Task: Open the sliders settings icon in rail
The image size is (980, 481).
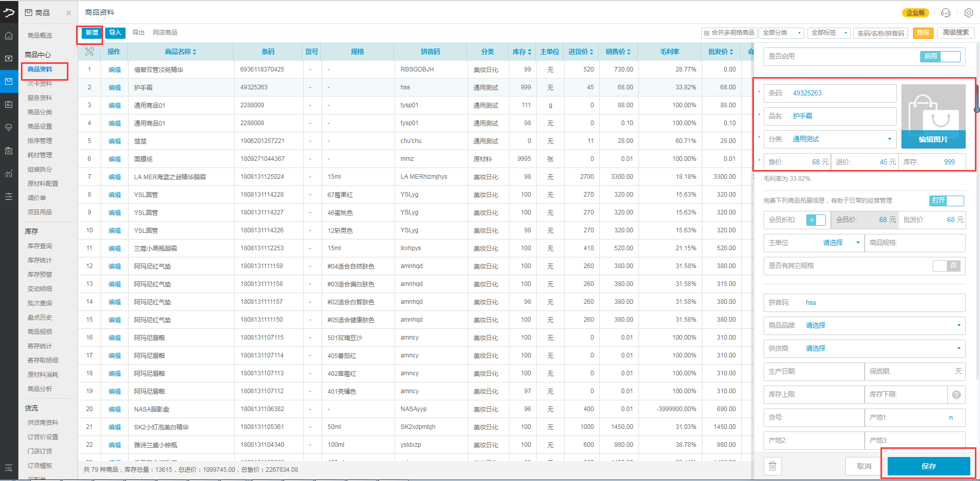Action: click(x=9, y=197)
